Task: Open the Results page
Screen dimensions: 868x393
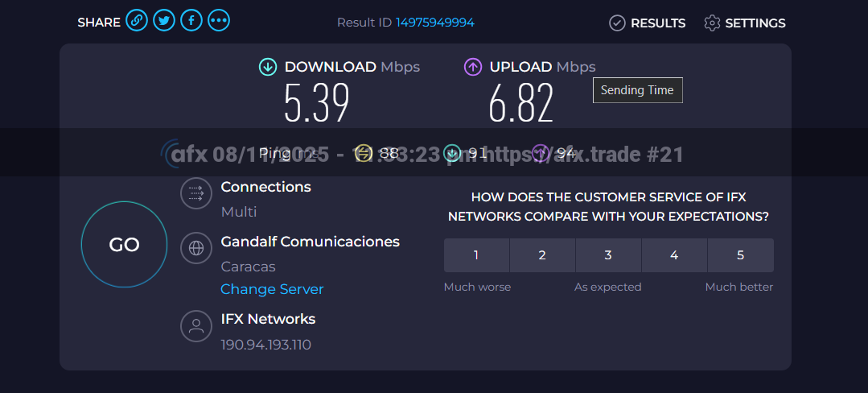Action: point(648,23)
